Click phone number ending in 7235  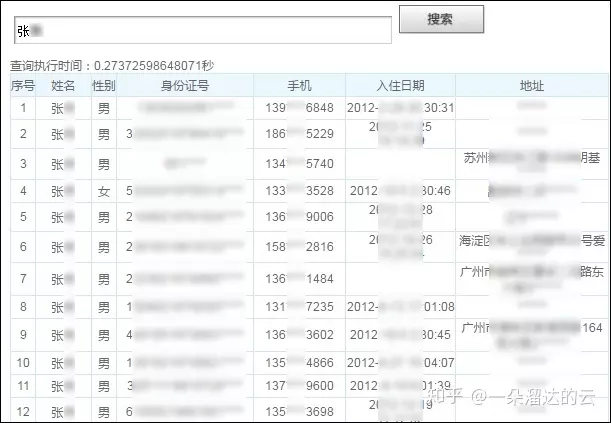[x=299, y=307]
